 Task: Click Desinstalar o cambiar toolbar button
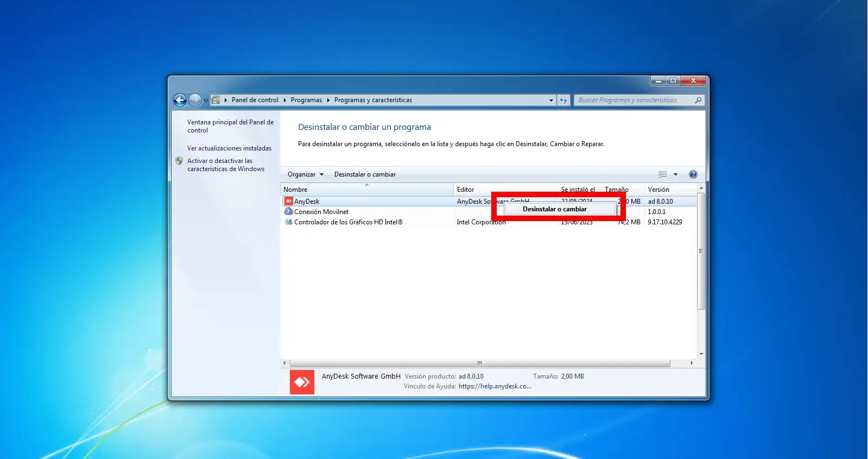click(365, 174)
